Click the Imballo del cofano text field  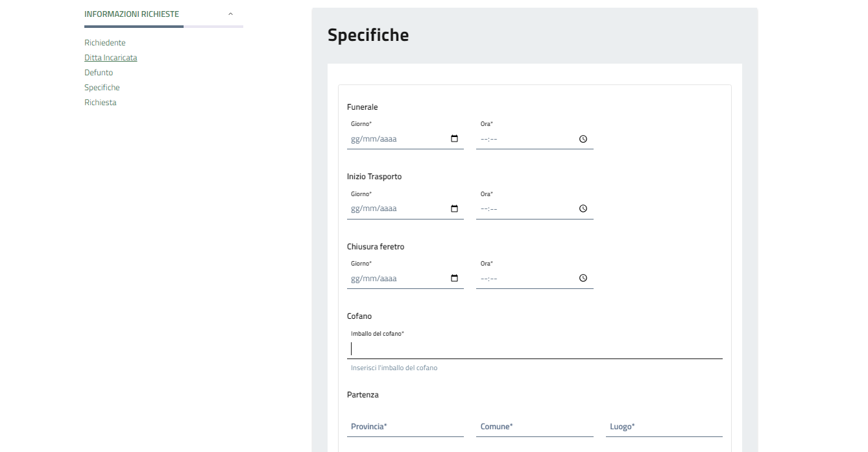coord(535,349)
